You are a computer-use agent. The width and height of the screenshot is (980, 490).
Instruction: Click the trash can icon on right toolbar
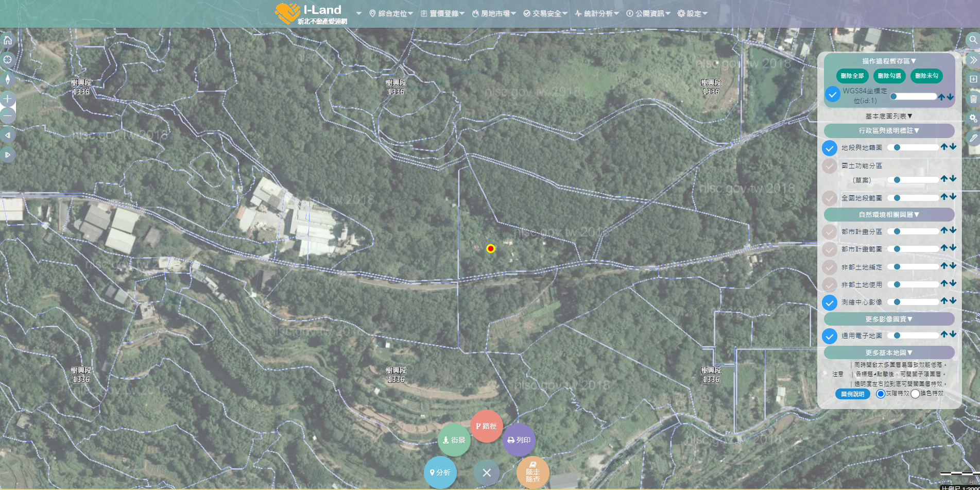click(973, 99)
